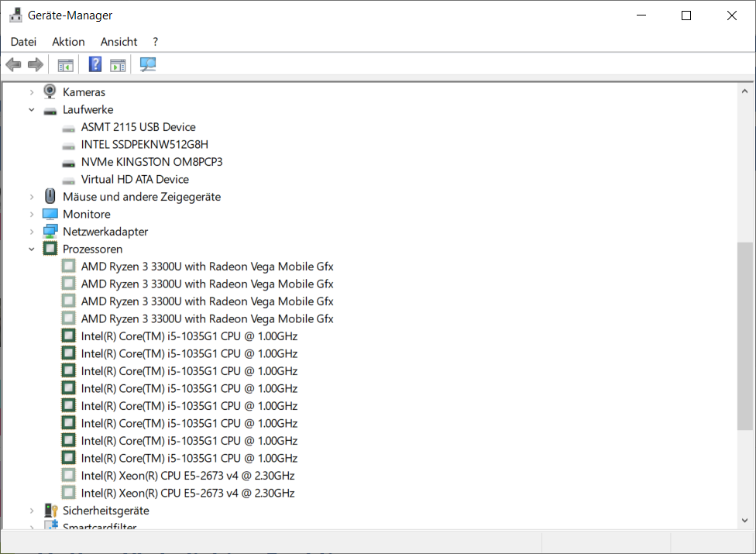The image size is (756, 554).
Task: Select ASMT 2115 USB Device
Action: coord(139,127)
